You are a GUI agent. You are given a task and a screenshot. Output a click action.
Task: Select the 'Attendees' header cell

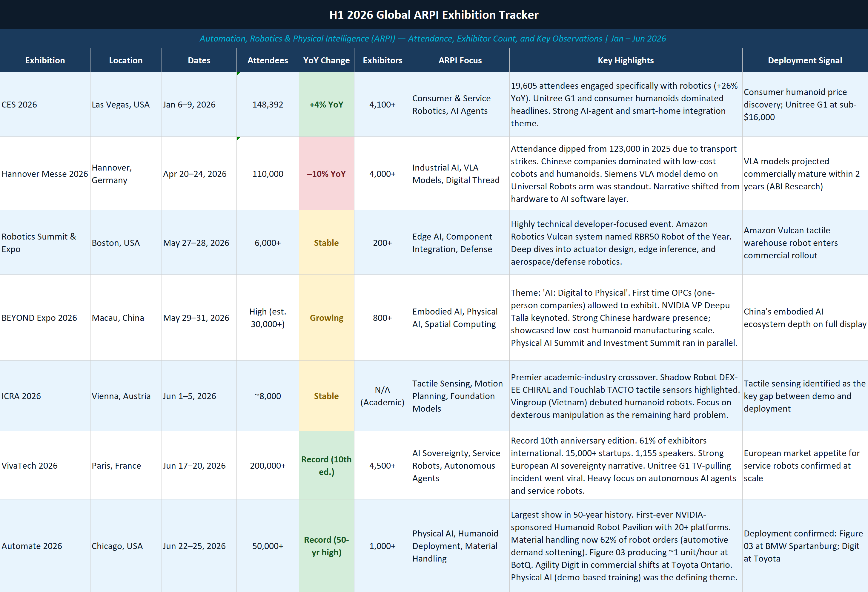(x=268, y=60)
